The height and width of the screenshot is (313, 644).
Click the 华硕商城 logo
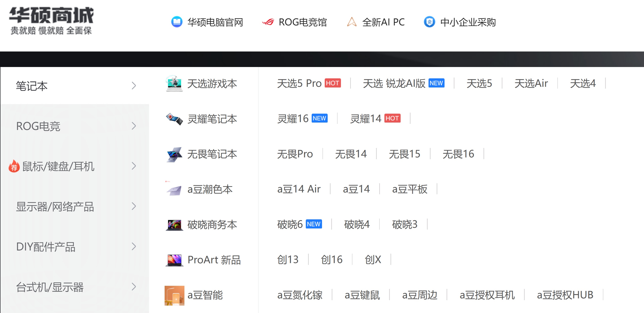[51, 21]
